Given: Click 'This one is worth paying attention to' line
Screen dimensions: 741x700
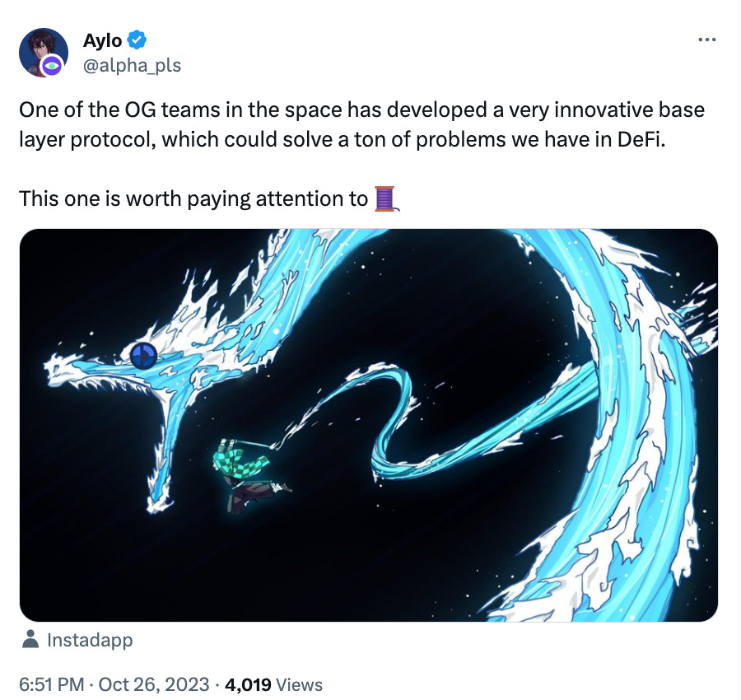Looking at the screenshot, I should tap(193, 199).
